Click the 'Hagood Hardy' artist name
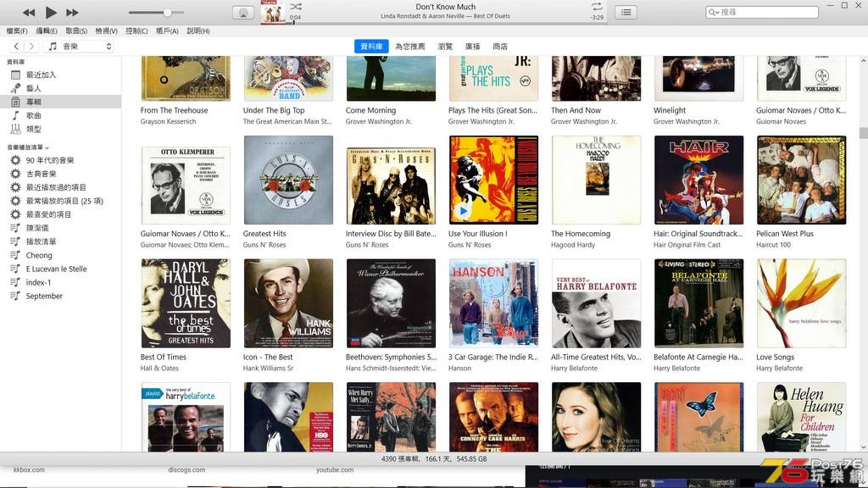The height and width of the screenshot is (488, 868). pyautogui.click(x=573, y=245)
